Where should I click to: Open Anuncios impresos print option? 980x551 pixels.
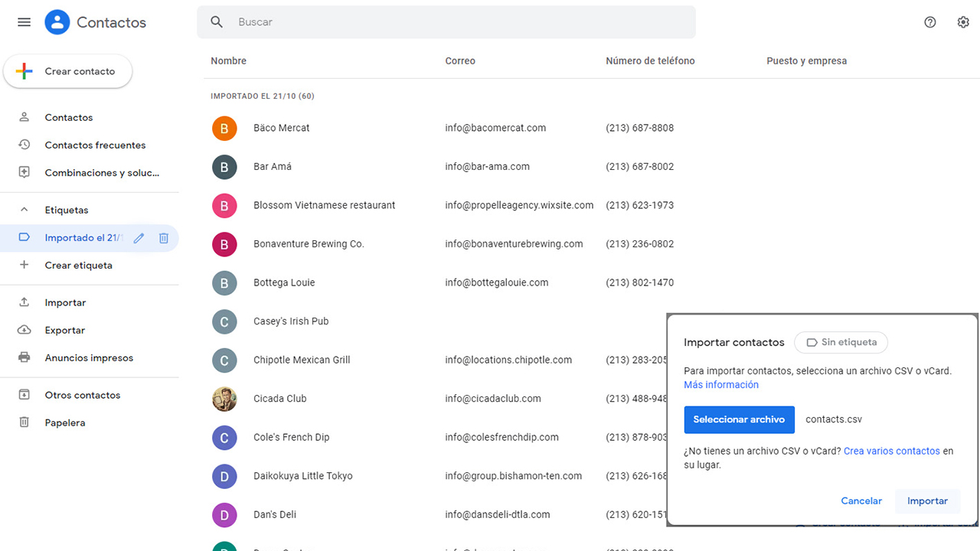coord(89,357)
